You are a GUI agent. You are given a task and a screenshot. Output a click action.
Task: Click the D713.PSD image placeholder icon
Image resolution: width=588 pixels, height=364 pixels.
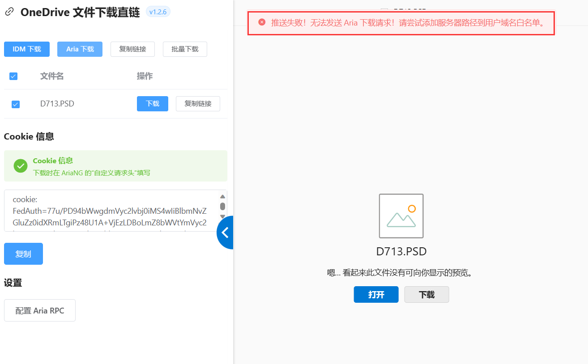[x=401, y=216]
